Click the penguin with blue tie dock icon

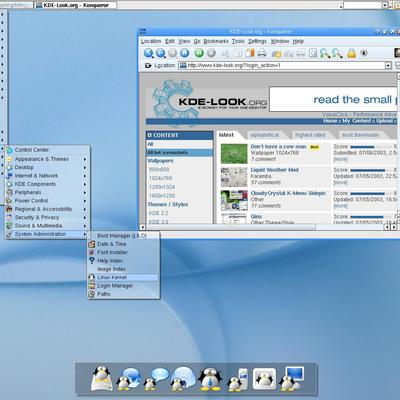210,379
